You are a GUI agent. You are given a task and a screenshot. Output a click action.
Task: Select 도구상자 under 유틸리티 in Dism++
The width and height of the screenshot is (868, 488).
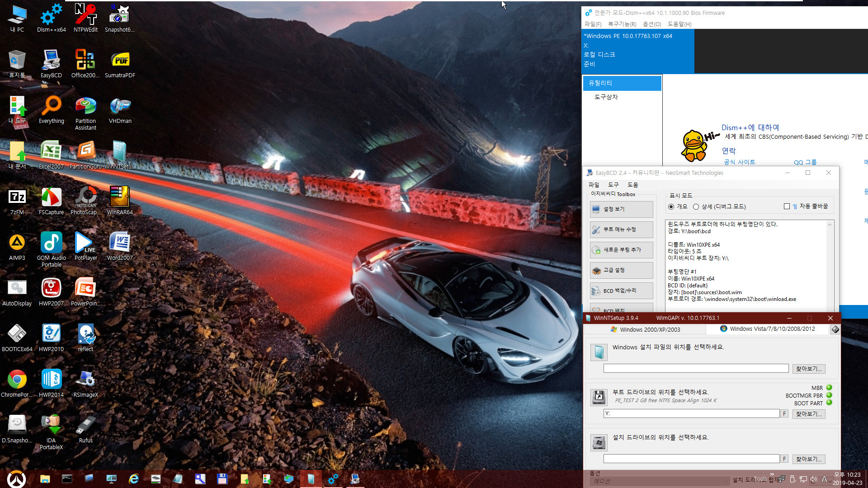tap(606, 97)
